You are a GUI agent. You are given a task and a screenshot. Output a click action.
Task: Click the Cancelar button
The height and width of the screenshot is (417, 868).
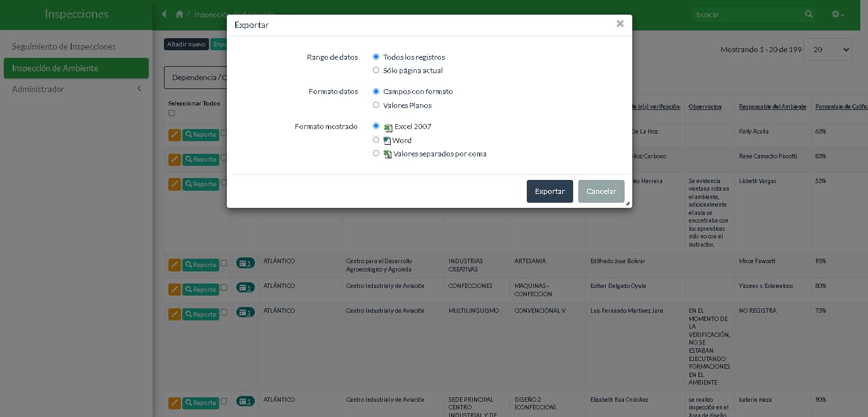(601, 191)
